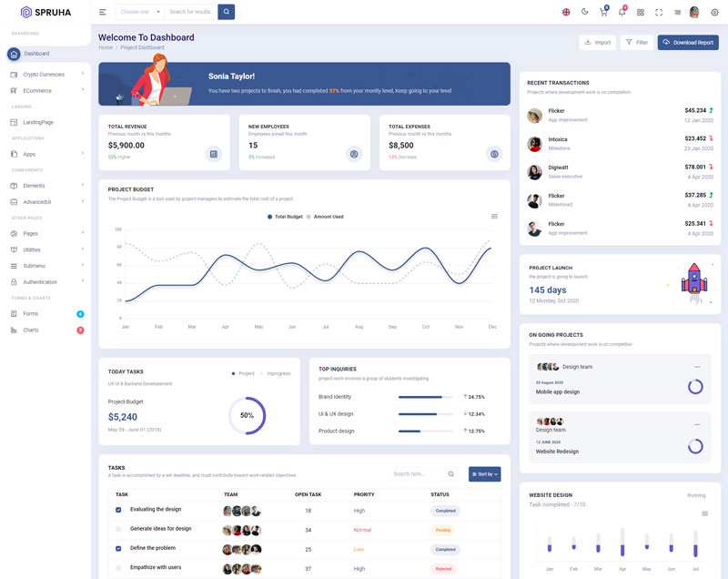Image resolution: width=728 pixels, height=579 pixels.
Task: Open the settings gear in header
Action: (x=714, y=12)
